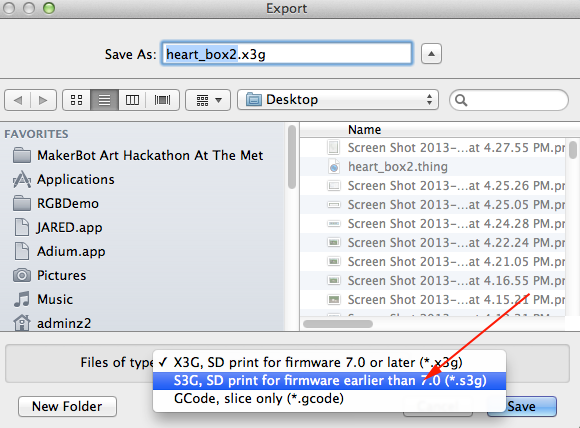Click the Save As filename field
The height and width of the screenshot is (428, 580).
287,54
